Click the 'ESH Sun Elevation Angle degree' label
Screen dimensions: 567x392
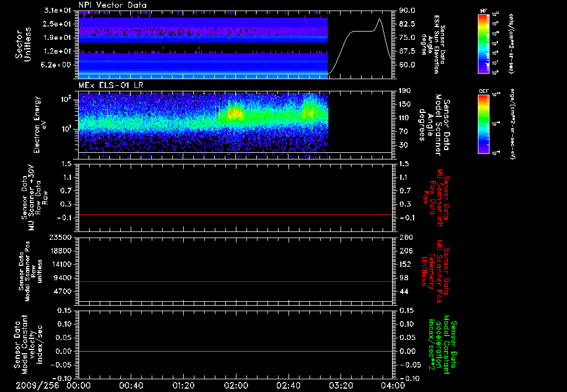pos(433,44)
